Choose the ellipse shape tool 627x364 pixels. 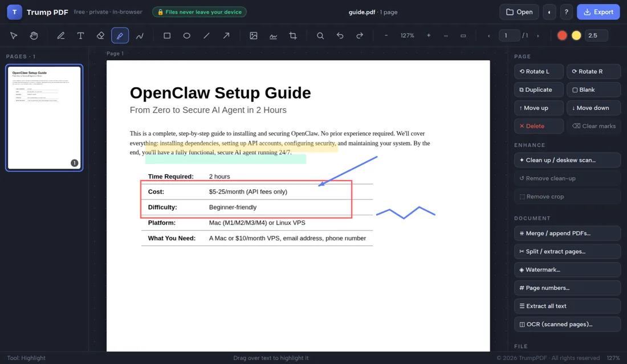[x=187, y=35]
